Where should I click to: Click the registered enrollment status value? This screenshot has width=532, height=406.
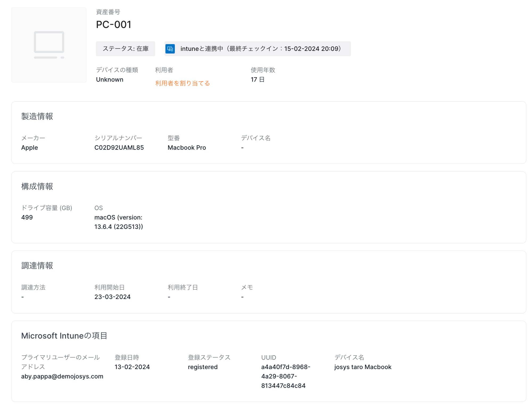click(x=202, y=367)
